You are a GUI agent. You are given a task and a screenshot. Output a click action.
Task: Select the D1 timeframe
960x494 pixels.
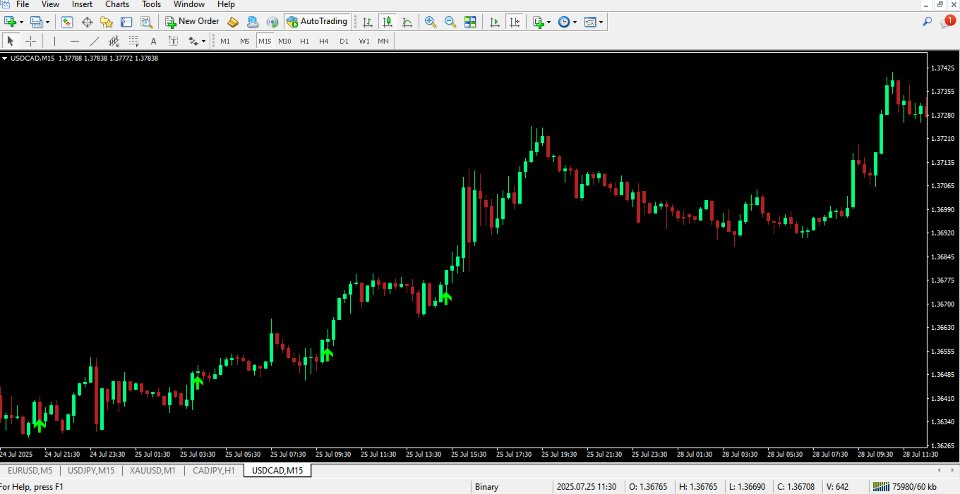tap(344, 41)
